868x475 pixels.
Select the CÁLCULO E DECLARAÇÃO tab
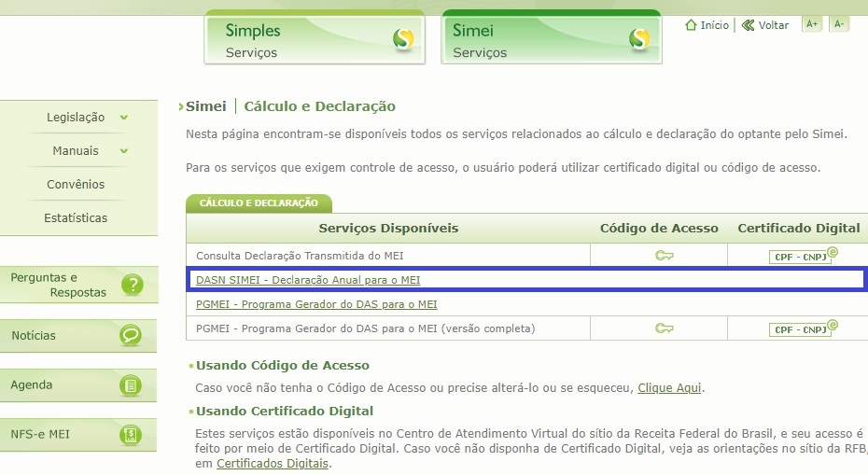pyautogui.click(x=259, y=203)
